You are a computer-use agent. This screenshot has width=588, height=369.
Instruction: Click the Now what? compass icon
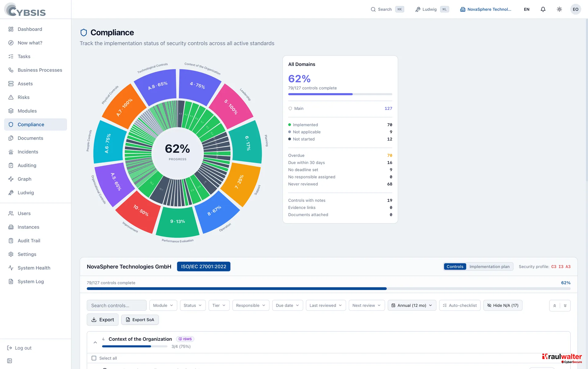[11, 43]
